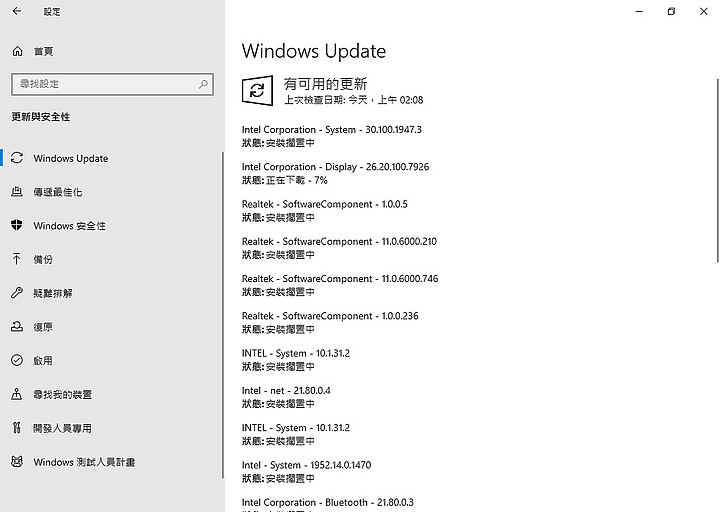This screenshot has height=512, width=720.
Task: Go to 傳遞最佳化 page label
Action: (58, 192)
